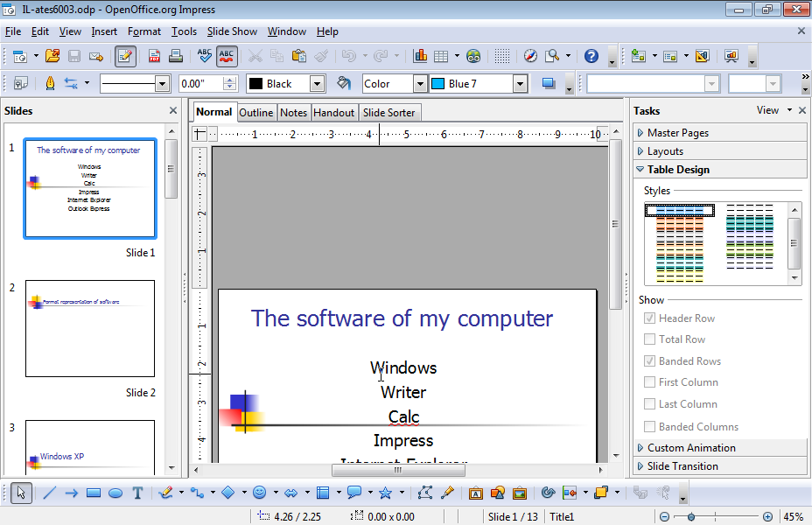Select the Ellipse tool
The image size is (812, 525).
pos(115,493)
